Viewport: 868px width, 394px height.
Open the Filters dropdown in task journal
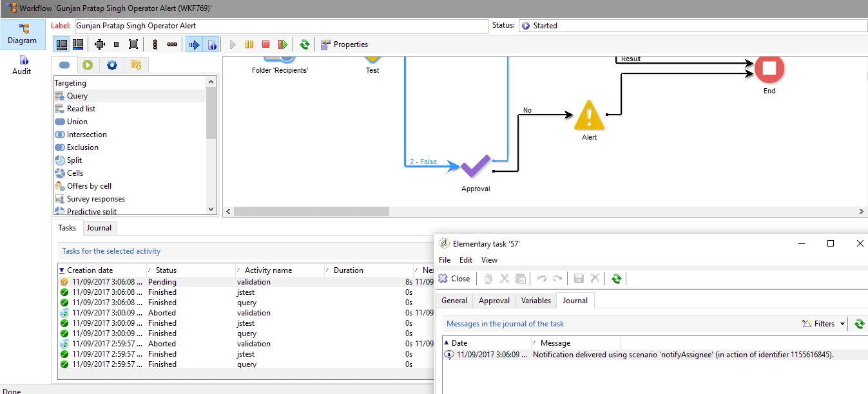pyautogui.click(x=824, y=324)
